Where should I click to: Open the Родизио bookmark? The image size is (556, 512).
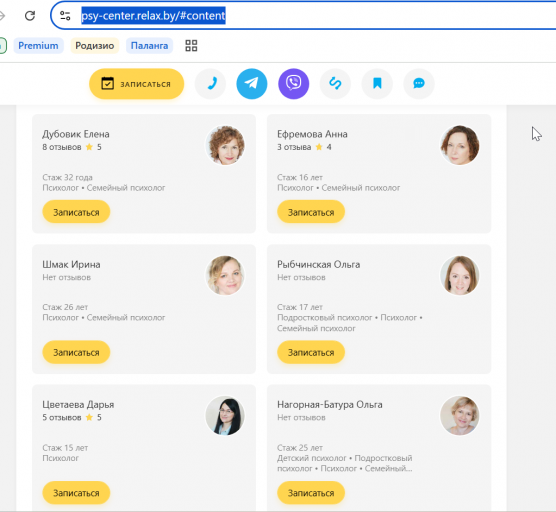tap(95, 46)
